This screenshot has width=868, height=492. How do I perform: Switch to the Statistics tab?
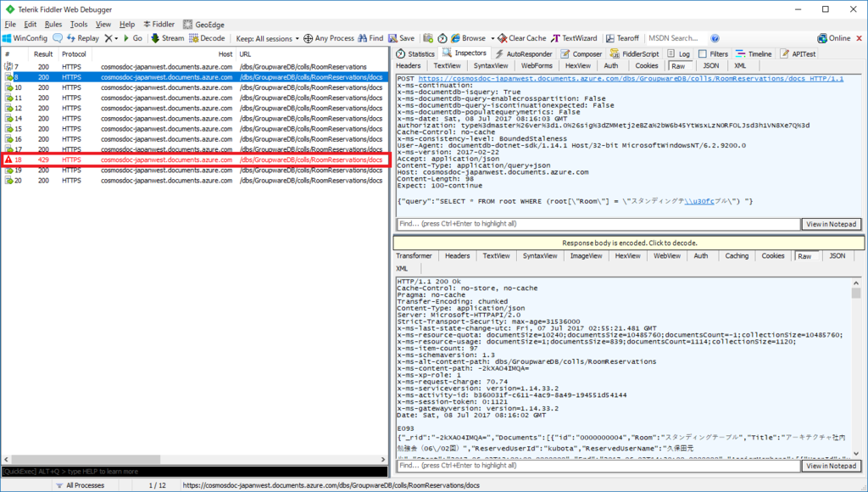point(415,53)
